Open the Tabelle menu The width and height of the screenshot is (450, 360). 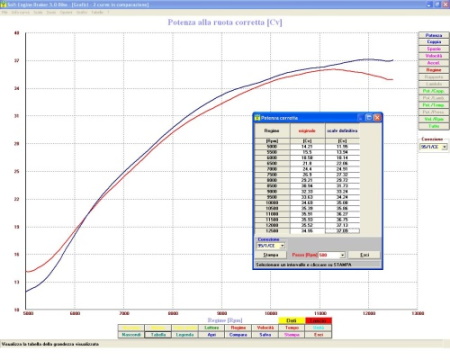coord(97,12)
